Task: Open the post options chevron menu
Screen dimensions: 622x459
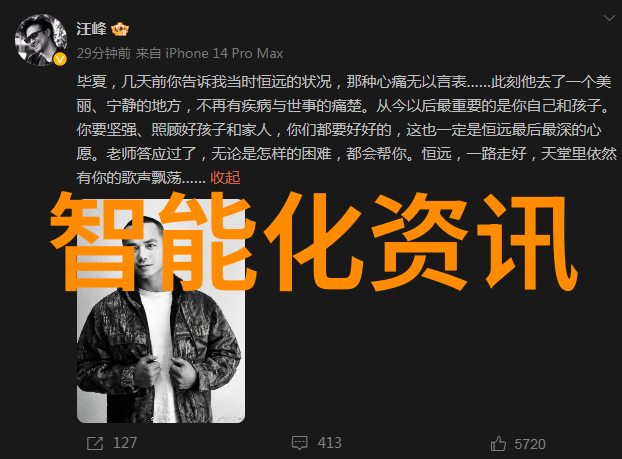Action: click(x=609, y=18)
